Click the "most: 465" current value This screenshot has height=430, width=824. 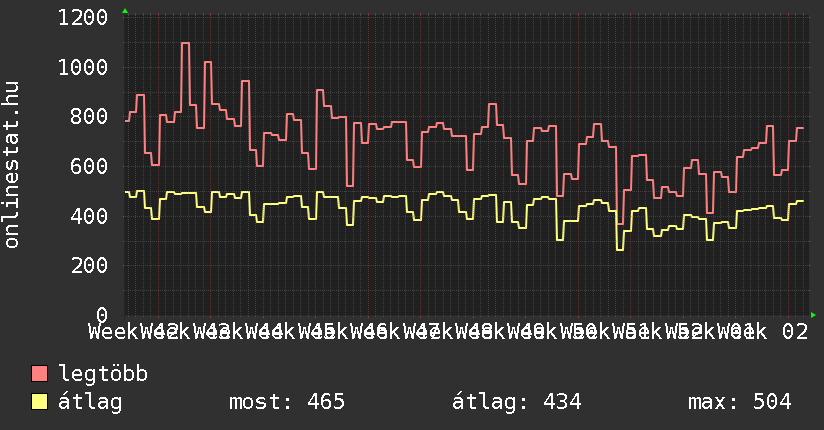tap(287, 402)
